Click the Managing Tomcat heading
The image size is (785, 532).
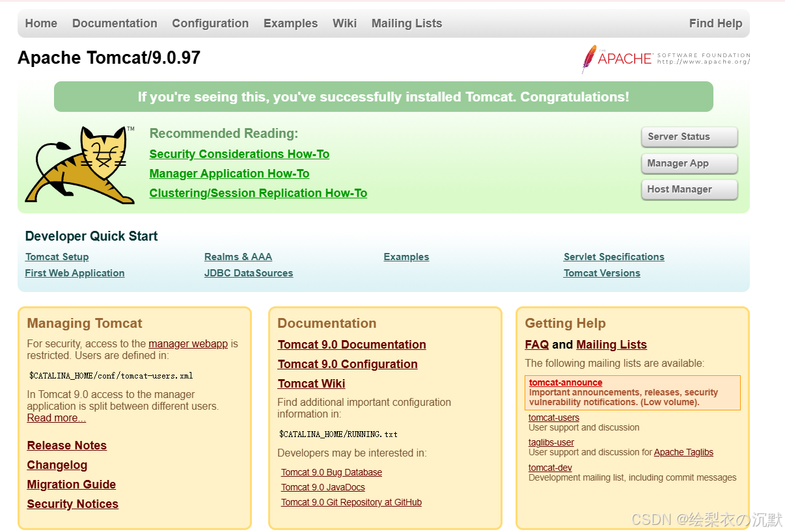85,323
